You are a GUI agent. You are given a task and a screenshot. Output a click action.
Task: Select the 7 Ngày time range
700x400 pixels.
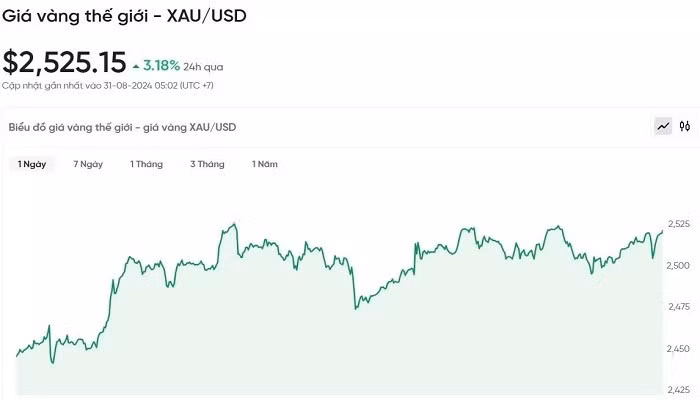pos(88,164)
